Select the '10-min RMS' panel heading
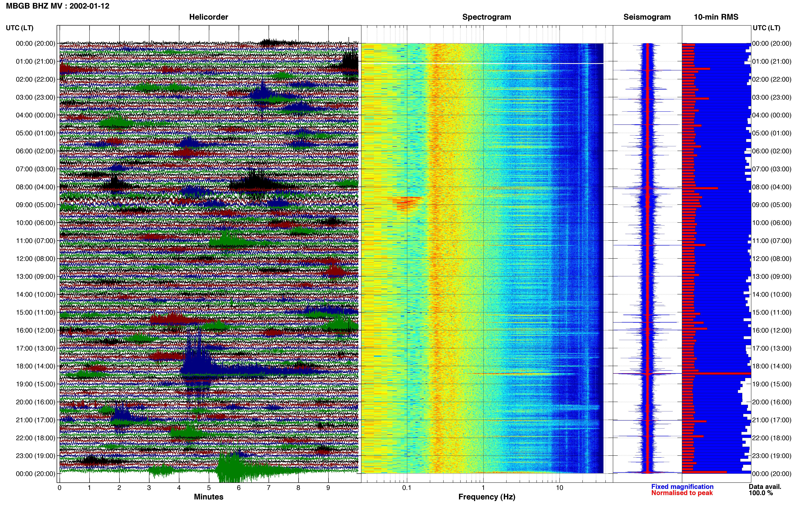Image resolution: width=812 pixels, height=508 pixels. tap(716, 17)
